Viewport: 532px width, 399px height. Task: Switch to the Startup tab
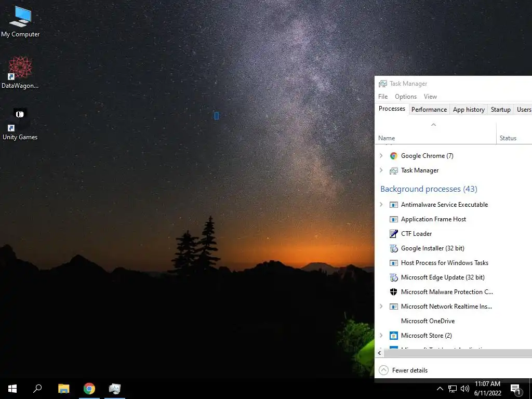tap(500, 110)
